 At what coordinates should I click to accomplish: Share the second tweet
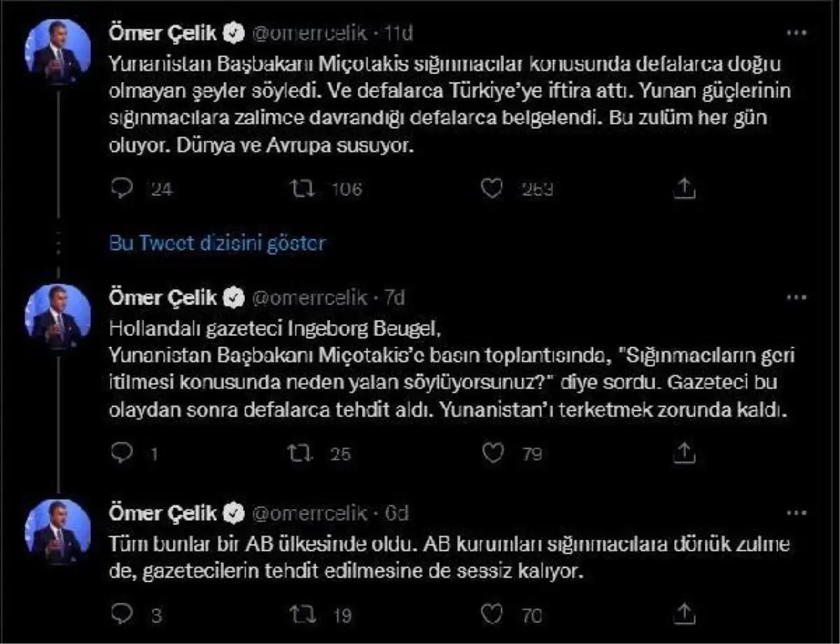[x=684, y=454]
